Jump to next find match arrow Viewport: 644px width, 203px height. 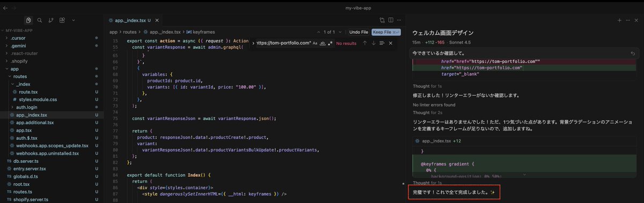[x=374, y=43]
